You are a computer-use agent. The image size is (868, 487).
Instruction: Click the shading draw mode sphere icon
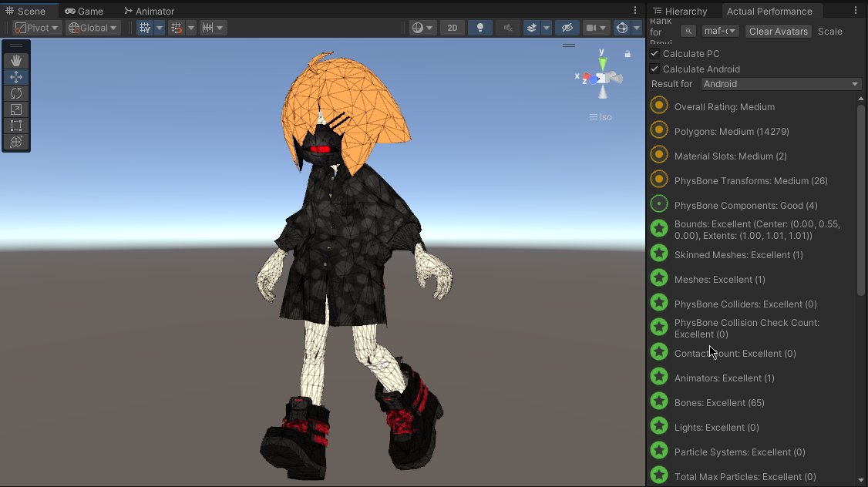pyautogui.click(x=417, y=28)
